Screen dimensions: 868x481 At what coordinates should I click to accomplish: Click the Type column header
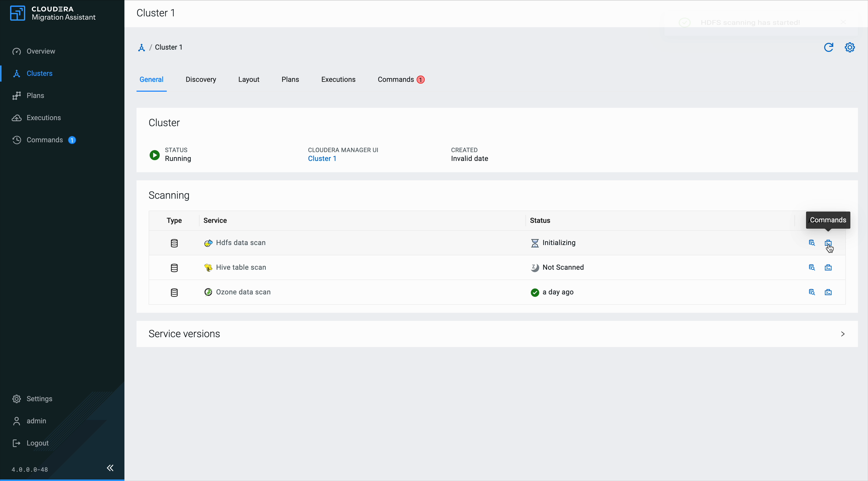(x=174, y=221)
